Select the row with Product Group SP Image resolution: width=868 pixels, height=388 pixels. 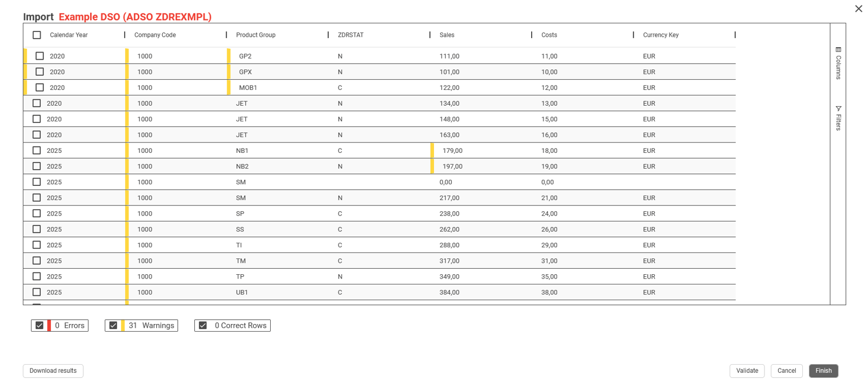pos(37,213)
